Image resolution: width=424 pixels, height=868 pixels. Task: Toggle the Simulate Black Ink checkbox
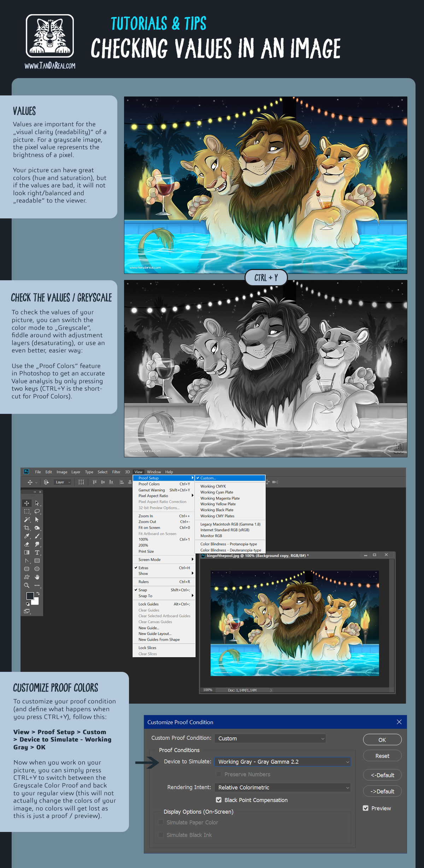click(x=161, y=835)
